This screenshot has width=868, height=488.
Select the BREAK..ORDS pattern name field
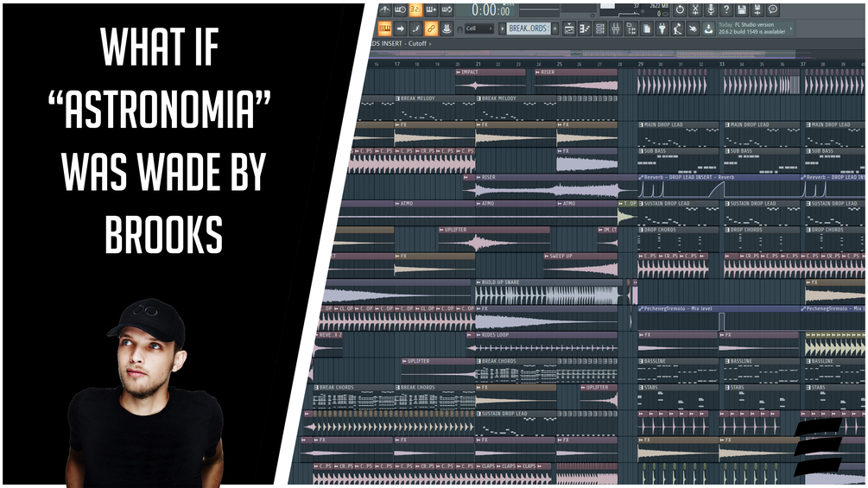click(529, 29)
